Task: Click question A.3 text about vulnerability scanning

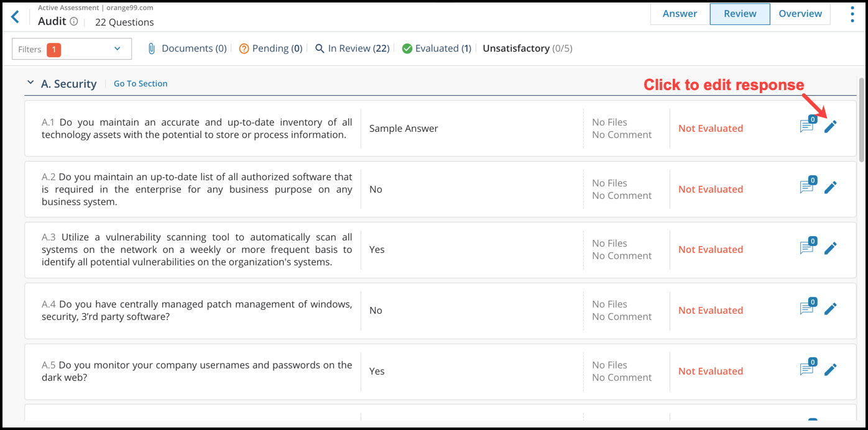Action: [x=197, y=250]
